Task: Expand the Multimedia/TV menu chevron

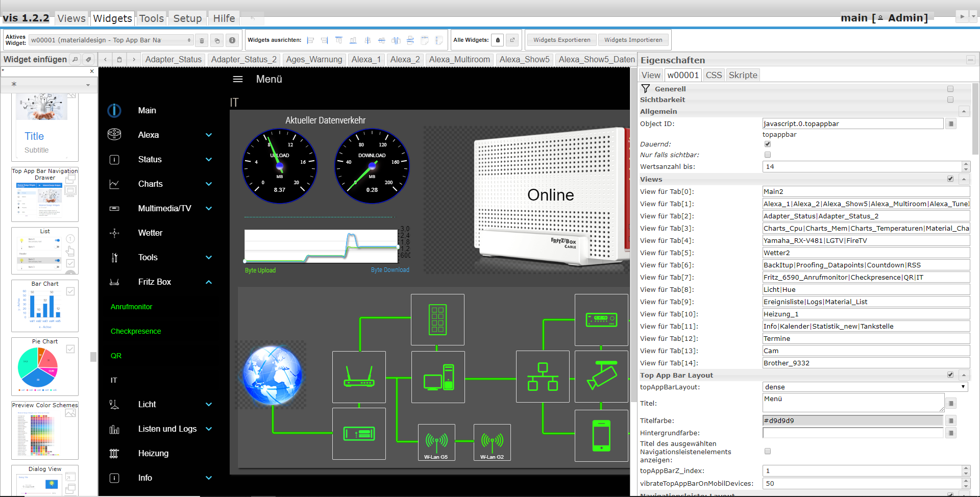Action: pos(209,208)
